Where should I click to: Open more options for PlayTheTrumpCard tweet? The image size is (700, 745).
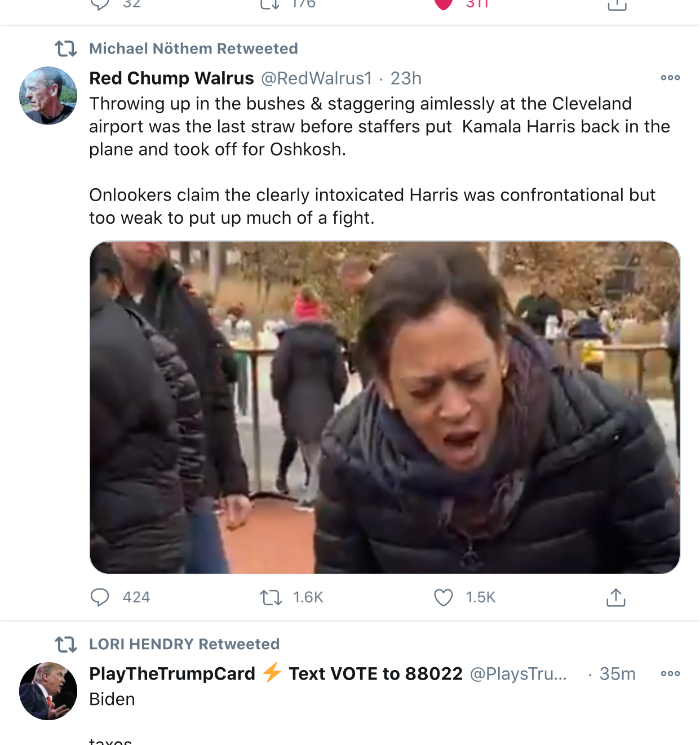click(x=670, y=673)
